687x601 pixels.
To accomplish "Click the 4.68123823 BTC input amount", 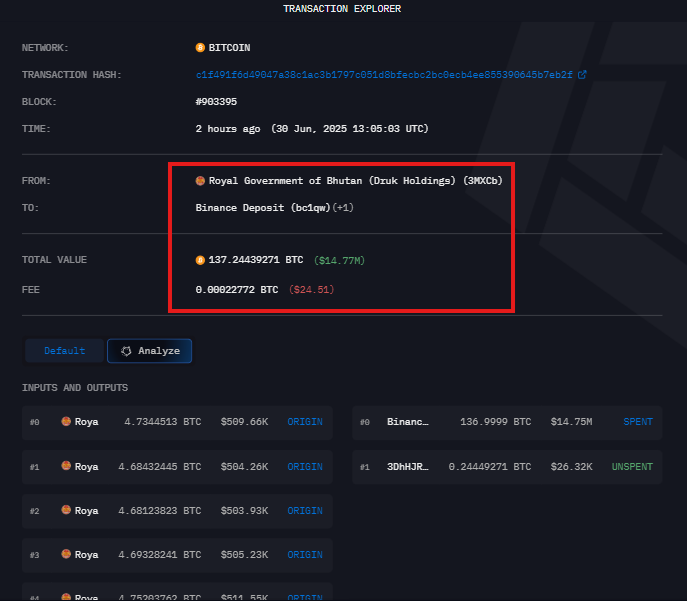I will 159,511.
